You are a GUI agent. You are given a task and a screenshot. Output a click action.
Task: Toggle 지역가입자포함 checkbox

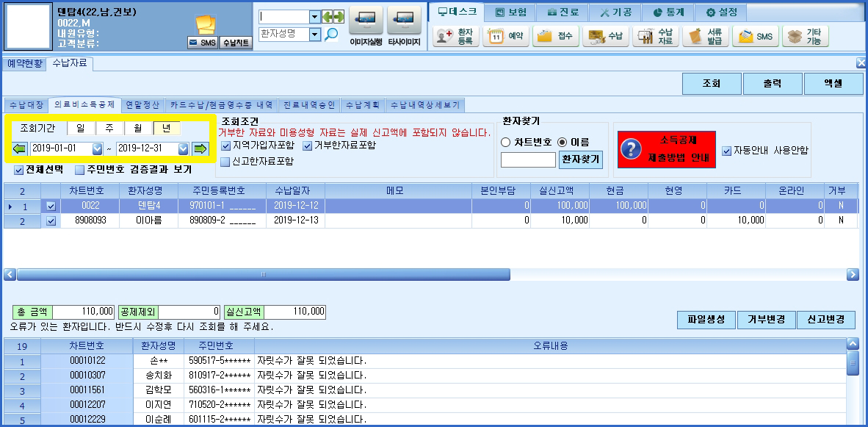[225, 146]
